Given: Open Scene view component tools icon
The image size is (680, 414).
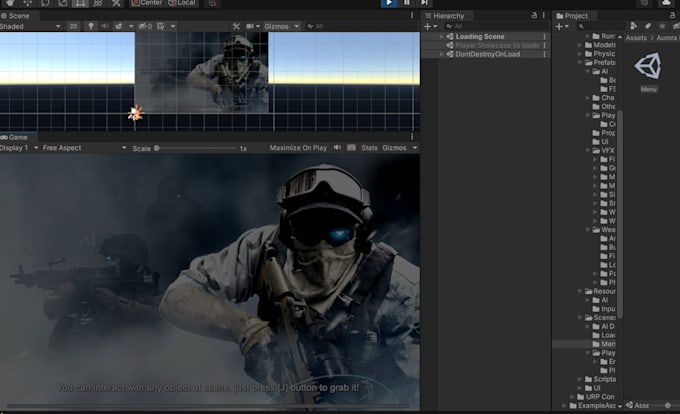Looking at the screenshot, I should coord(236,26).
